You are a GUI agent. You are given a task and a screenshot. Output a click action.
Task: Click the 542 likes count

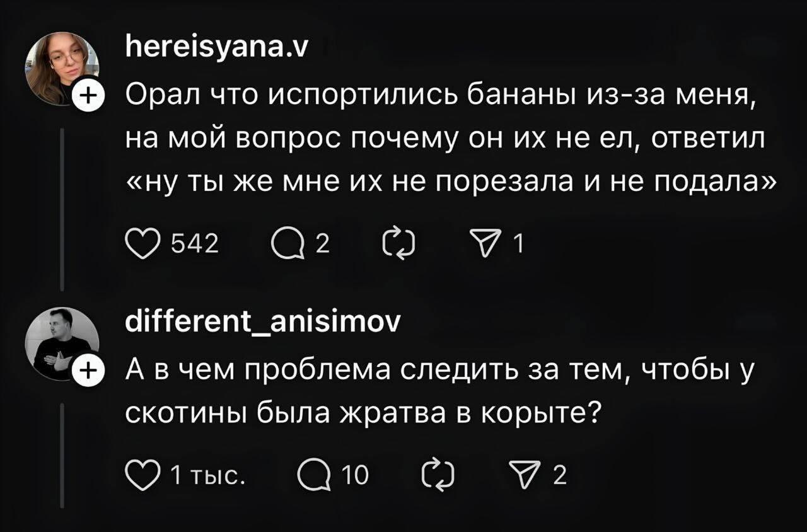[197, 243]
